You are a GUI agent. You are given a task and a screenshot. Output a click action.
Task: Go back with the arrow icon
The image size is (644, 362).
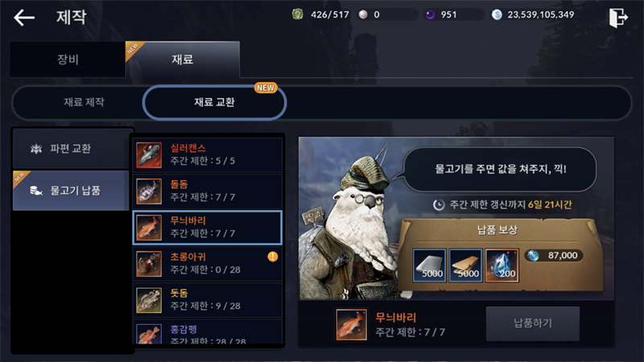click(24, 18)
